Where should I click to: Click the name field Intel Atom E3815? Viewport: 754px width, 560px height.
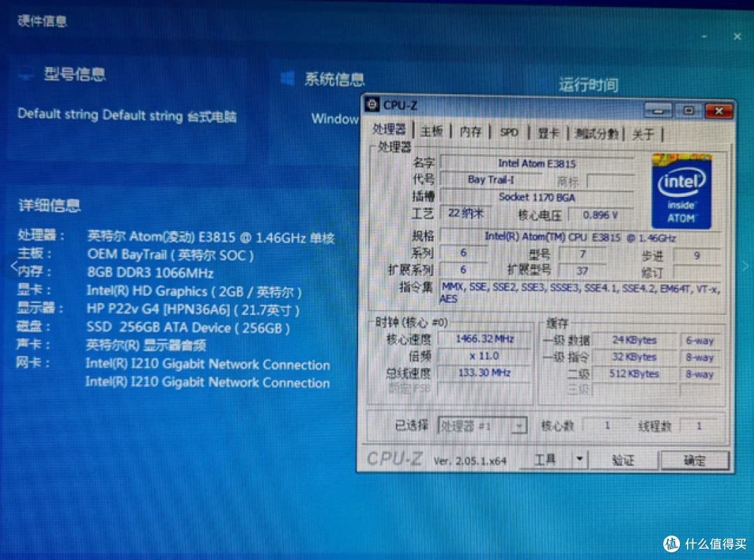(537, 163)
